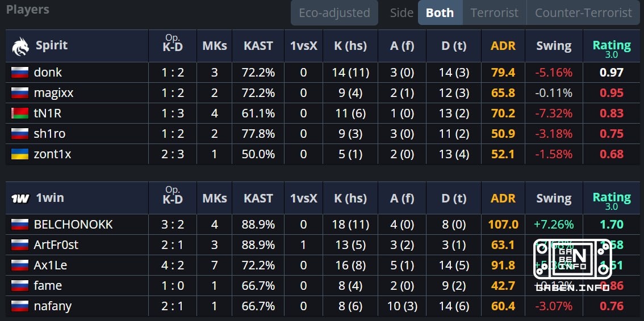Click the flag icon beside donk
This screenshot has width=644, height=321.
pos(20,73)
